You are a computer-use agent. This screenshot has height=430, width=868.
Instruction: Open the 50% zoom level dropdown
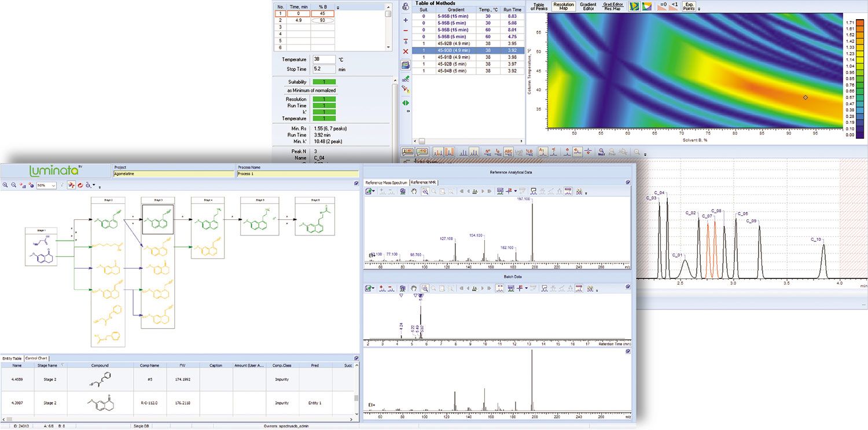click(53, 185)
